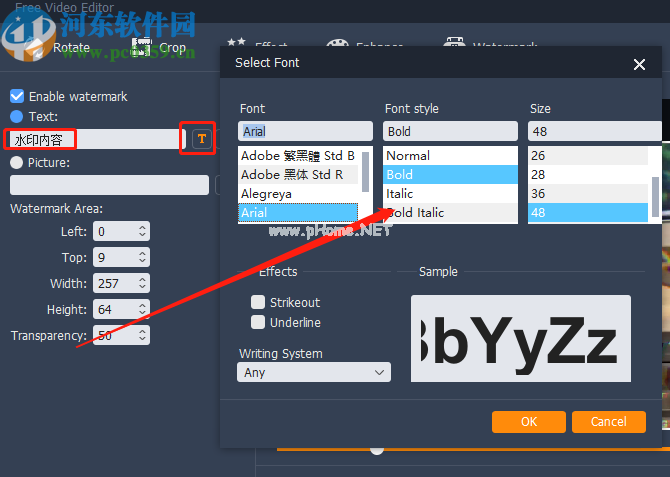670x477 pixels.
Task: Click the Height stepper arrows
Action: coord(142,309)
